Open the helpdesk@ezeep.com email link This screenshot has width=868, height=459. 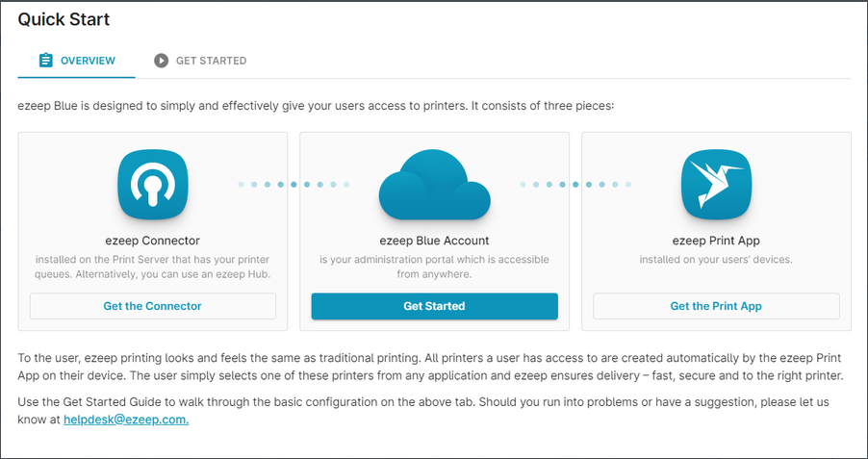(126, 420)
